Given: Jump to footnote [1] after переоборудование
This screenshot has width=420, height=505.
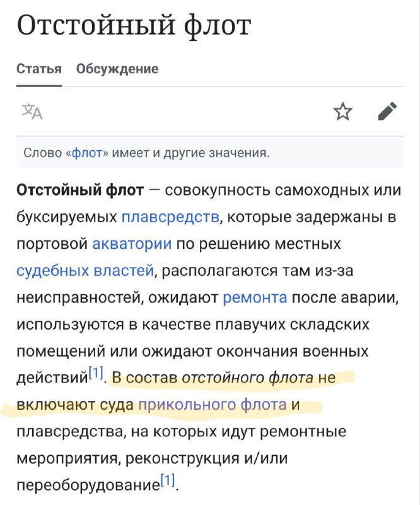Looking at the screenshot, I should [x=168, y=480].
